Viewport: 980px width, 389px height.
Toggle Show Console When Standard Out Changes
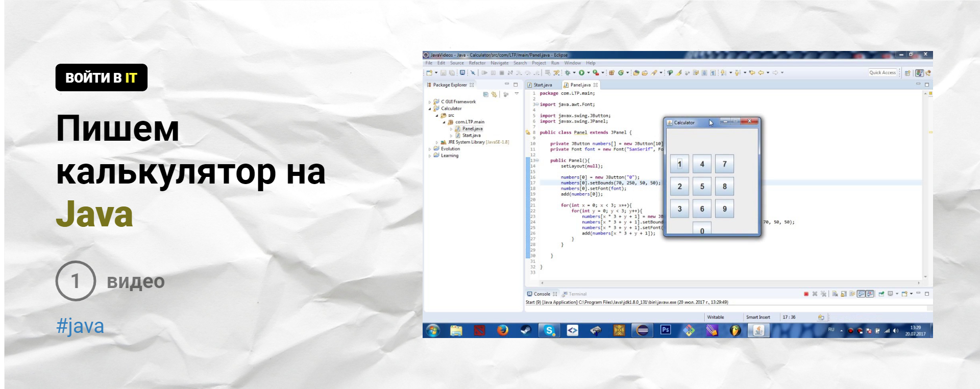(x=861, y=294)
